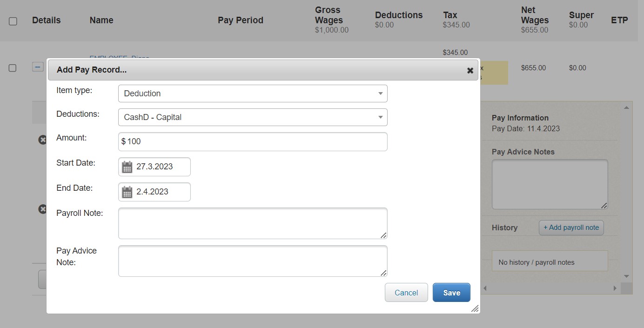
Task: Open the Deductions dropdown
Action: click(x=253, y=117)
